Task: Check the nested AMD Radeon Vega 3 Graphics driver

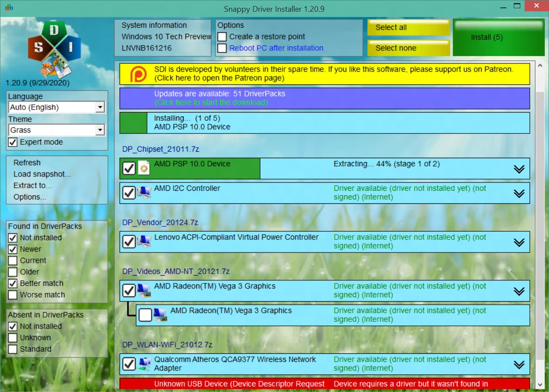Action: pyautogui.click(x=145, y=315)
